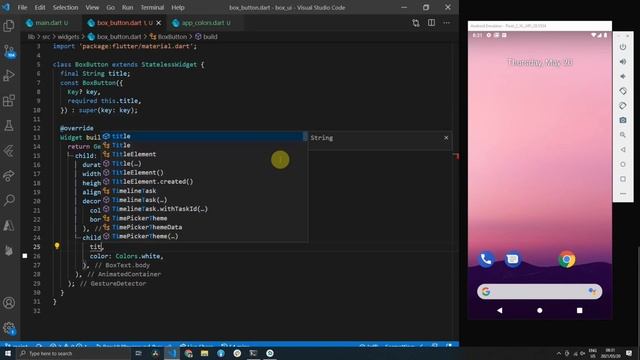Select the 'title' field suggestion
Screen dimensions: 640x360
203,136
